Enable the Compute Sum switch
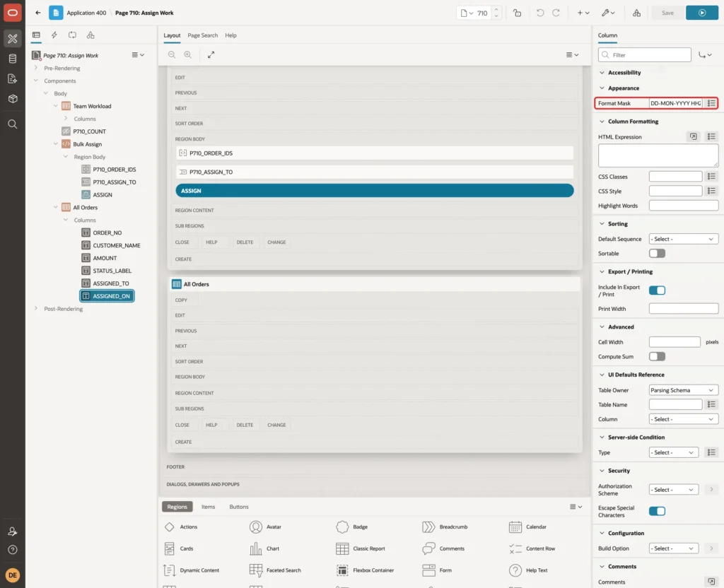This screenshot has width=724, height=588. click(657, 356)
